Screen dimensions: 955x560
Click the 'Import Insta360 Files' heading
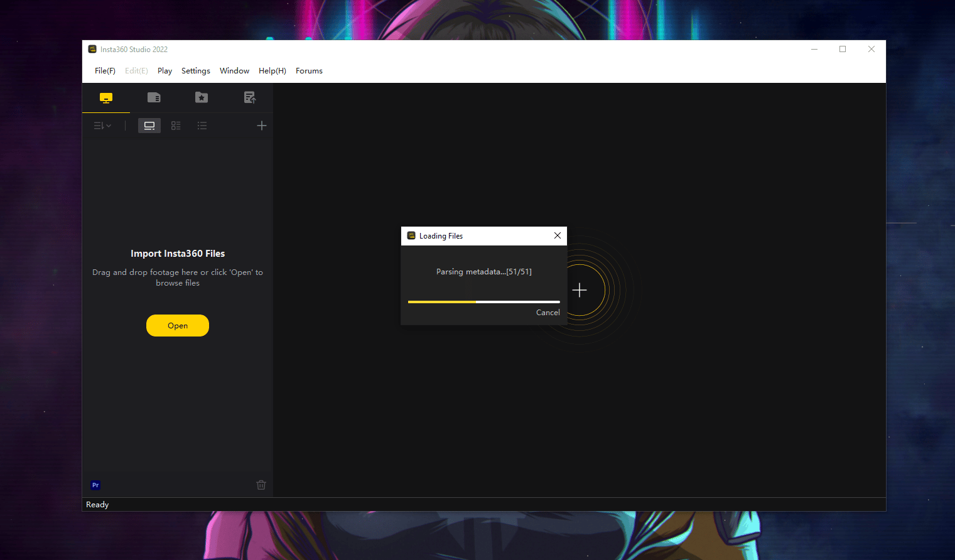click(x=178, y=254)
